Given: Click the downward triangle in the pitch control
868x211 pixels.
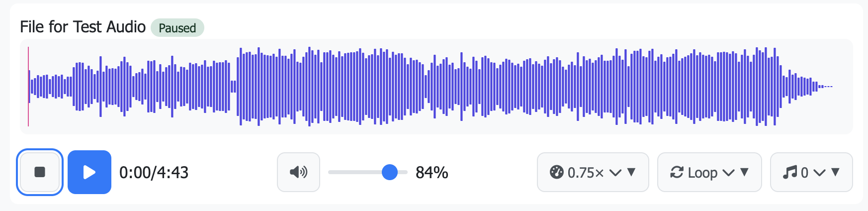Looking at the screenshot, I should coord(836,172).
